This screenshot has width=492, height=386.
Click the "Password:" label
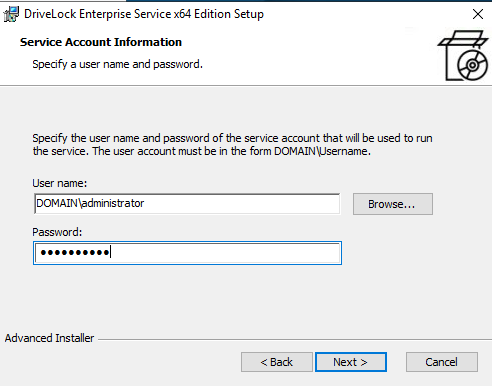(57, 232)
